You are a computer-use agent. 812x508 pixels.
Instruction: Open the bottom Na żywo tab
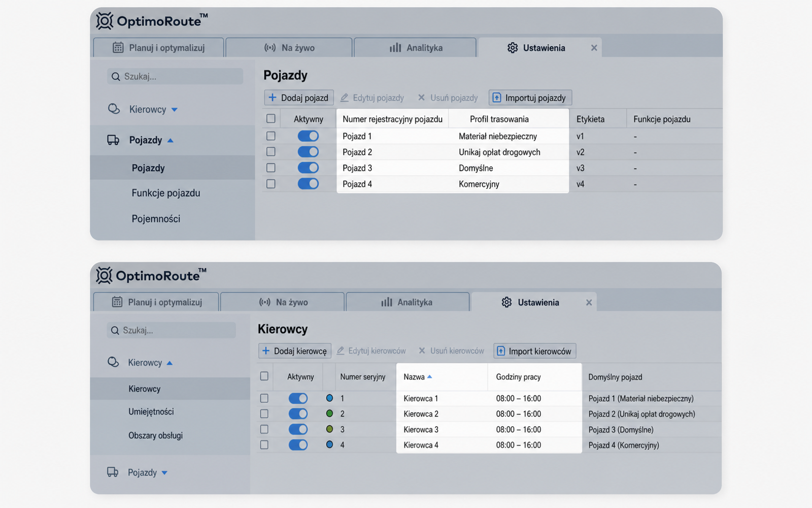pyautogui.click(x=283, y=302)
